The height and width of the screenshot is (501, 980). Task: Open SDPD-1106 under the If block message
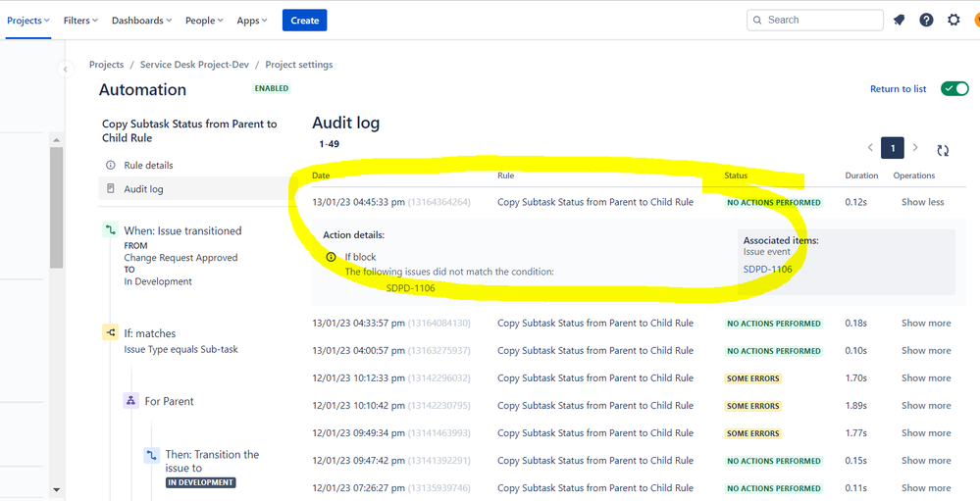point(411,288)
